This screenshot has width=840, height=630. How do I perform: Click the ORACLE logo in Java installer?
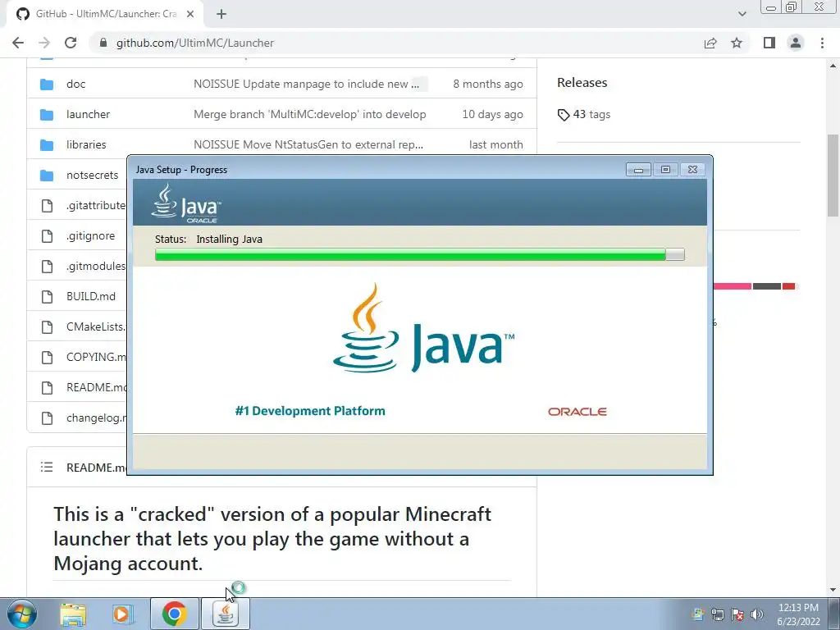point(577,412)
